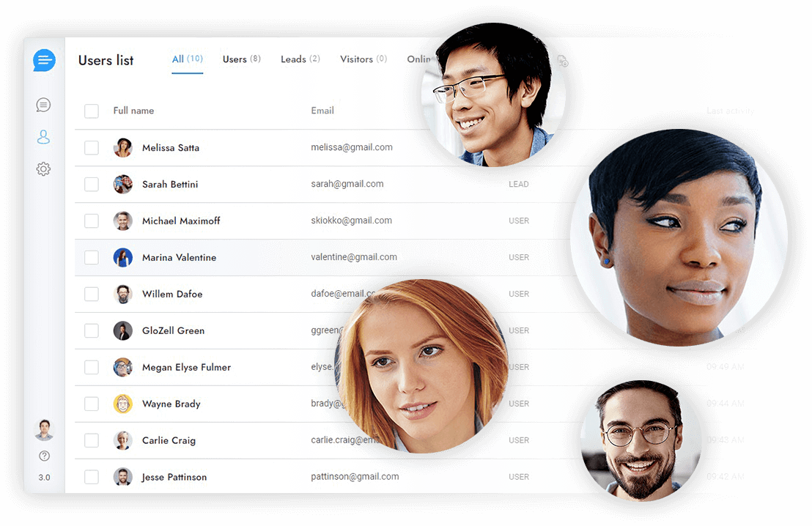Open the help icon near the bottom sidebar
The height and width of the screenshot is (526, 812).
click(x=44, y=455)
